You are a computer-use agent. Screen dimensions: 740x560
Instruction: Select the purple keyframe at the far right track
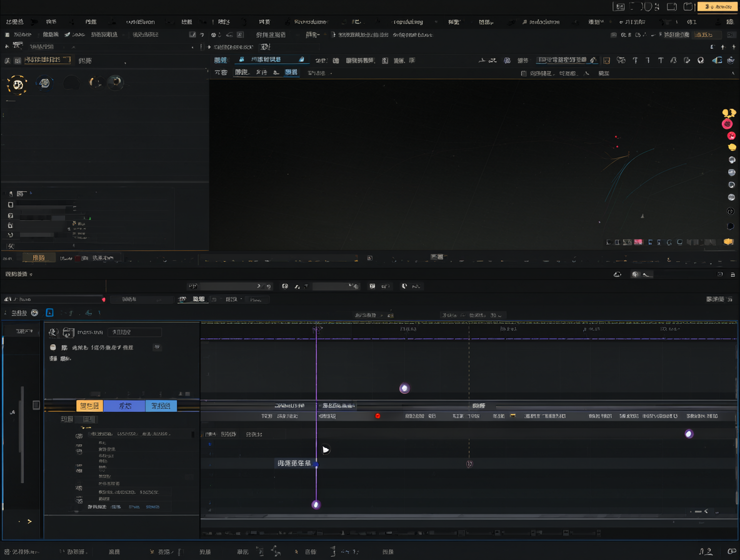coord(689,434)
